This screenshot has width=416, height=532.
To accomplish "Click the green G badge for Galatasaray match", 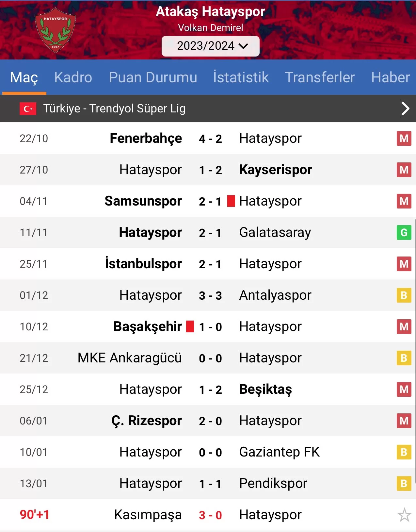I will (x=404, y=233).
